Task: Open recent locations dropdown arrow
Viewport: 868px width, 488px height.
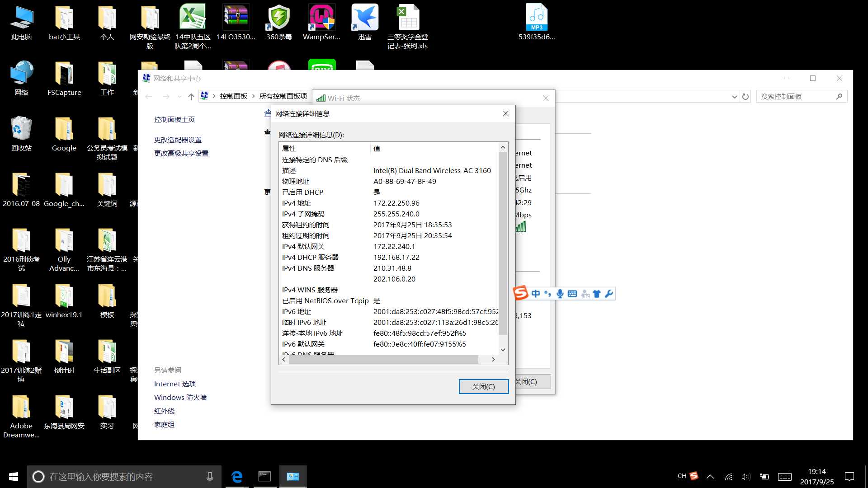Action: [179, 97]
